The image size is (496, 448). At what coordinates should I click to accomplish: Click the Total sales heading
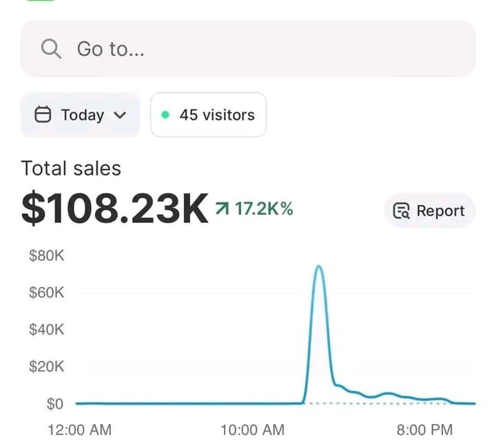point(71,168)
